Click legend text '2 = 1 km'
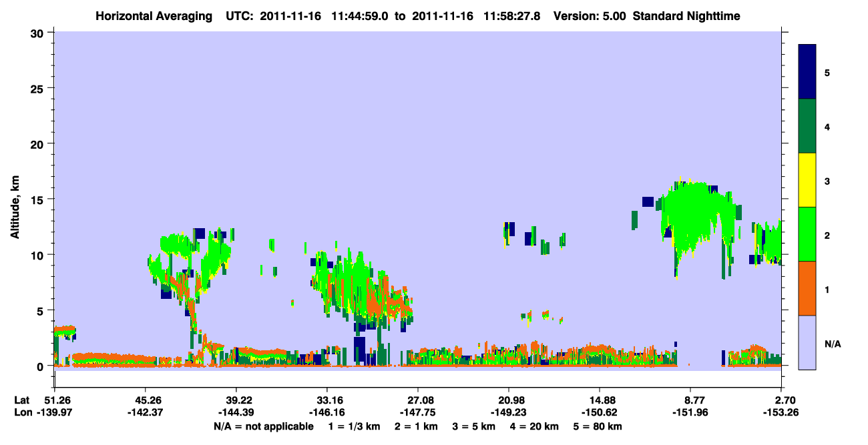 tap(415, 426)
